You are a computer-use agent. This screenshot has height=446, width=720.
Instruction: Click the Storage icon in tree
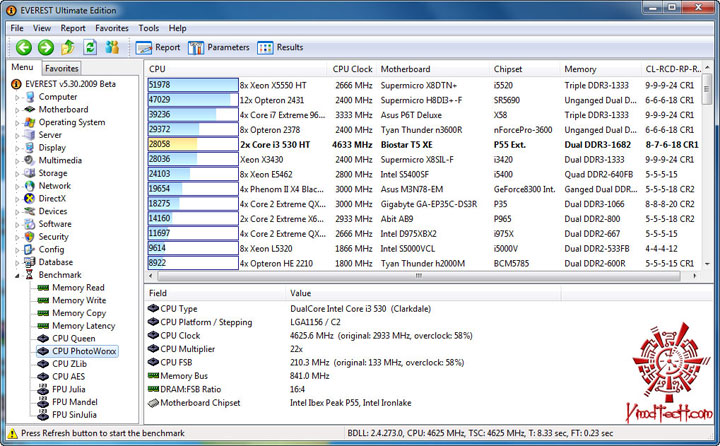(30, 173)
